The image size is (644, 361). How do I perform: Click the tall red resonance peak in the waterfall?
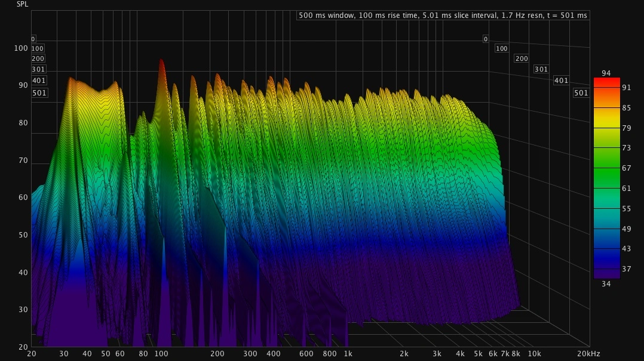(x=161, y=66)
